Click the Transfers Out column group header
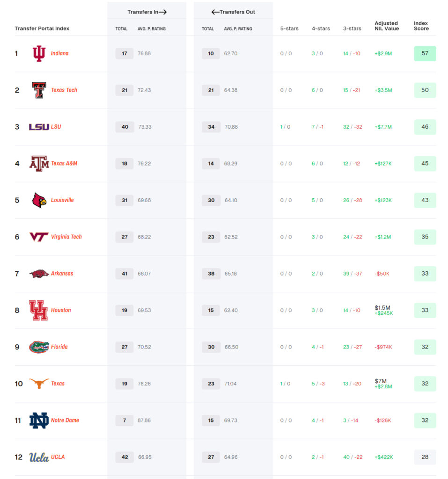This screenshot has height=479, width=448. [233, 12]
